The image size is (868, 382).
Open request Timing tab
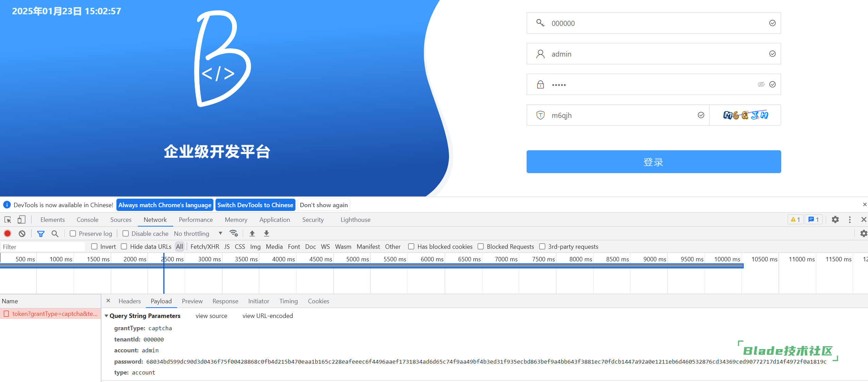tap(288, 301)
